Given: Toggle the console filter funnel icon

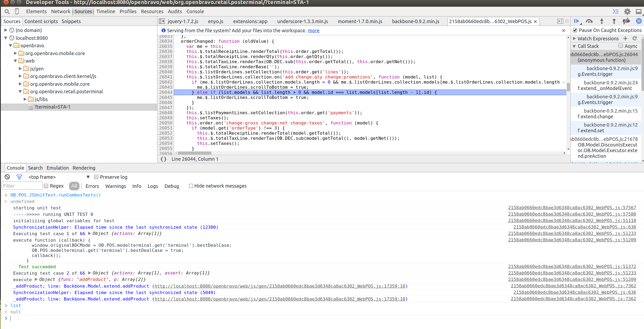Looking at the screenshot, I should point(19,177).
